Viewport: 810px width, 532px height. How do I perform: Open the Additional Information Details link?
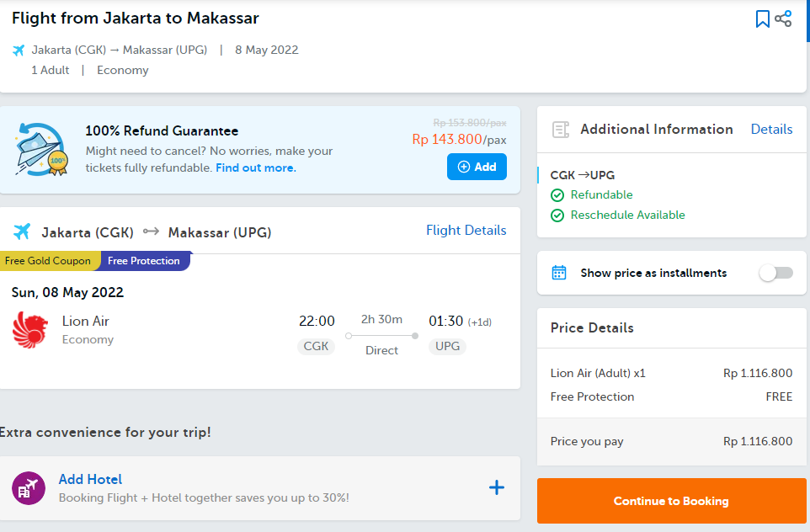771,129
